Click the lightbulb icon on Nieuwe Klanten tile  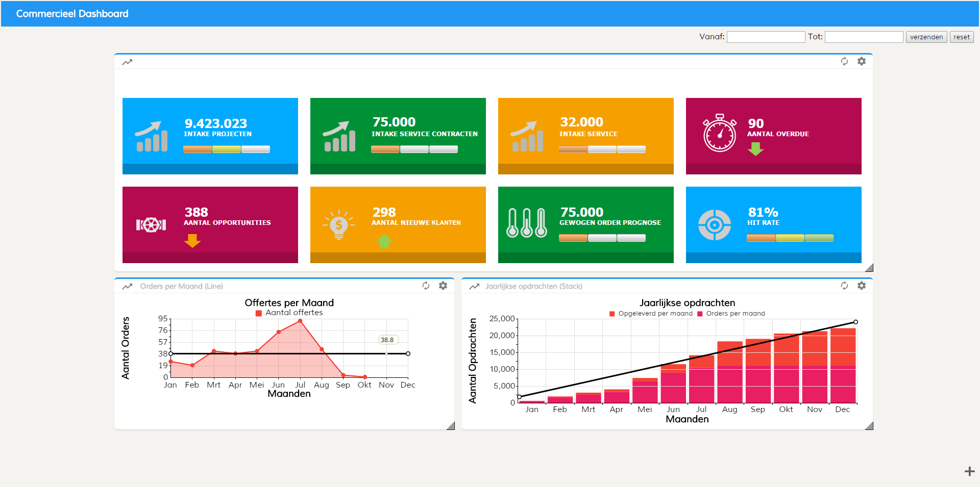pos(339,224)
